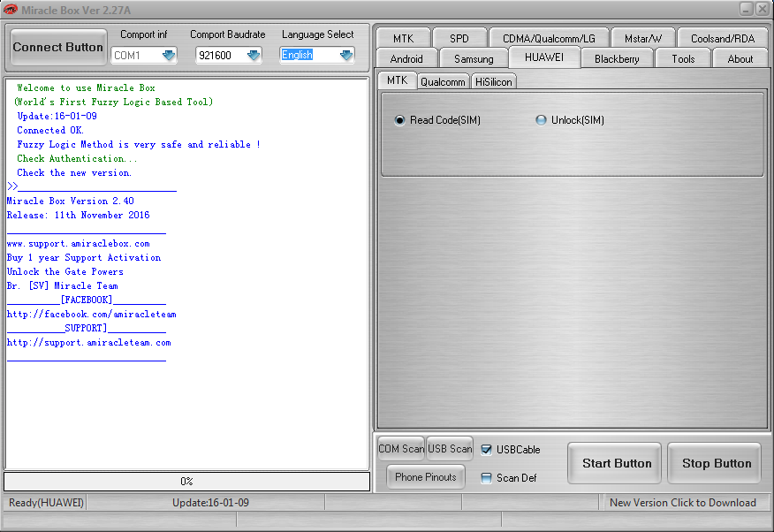Switch to the SPD tab
The height and width of the screenshot is (532, 774).
tap(459, 39)
